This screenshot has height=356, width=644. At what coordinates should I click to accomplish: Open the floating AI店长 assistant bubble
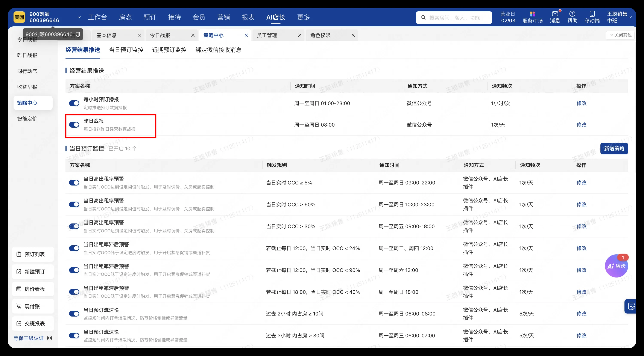click(616, 266)
